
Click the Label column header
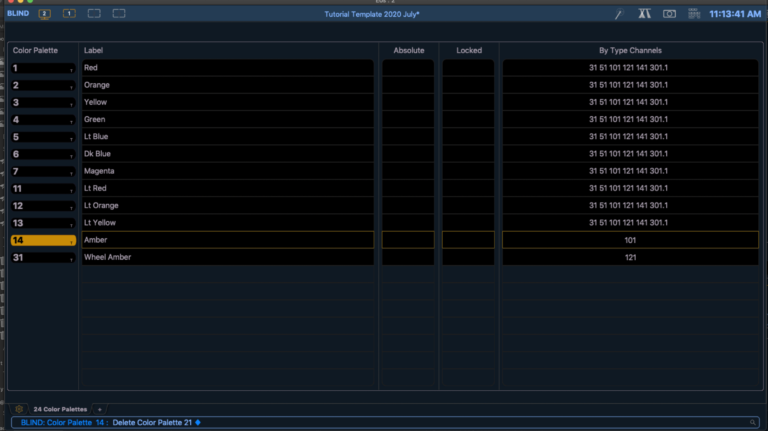[x=94, y=50]
